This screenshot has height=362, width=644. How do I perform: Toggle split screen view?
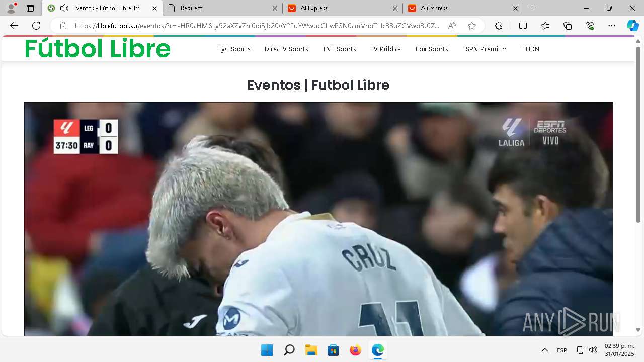523,26
